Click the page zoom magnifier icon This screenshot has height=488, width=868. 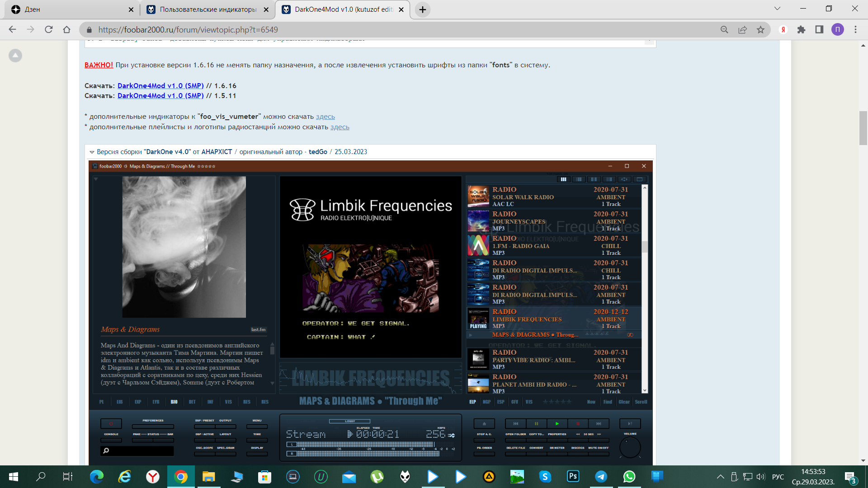(x=724, y=30)
